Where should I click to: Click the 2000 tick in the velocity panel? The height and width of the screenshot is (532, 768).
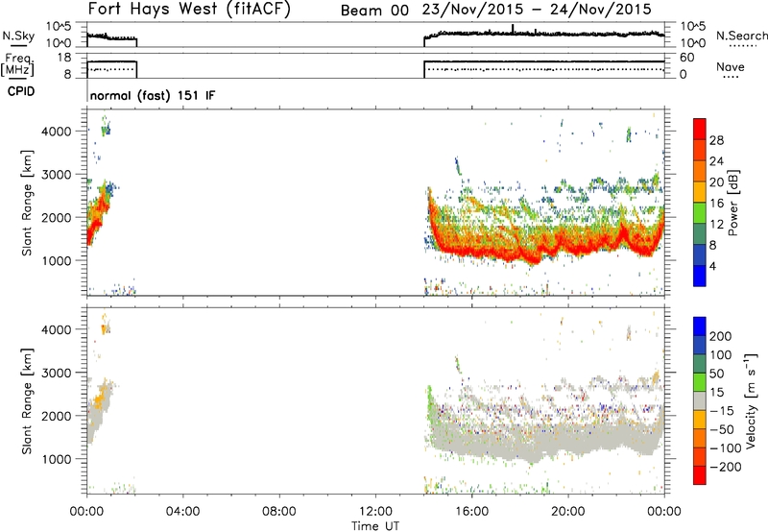(57, 416)
